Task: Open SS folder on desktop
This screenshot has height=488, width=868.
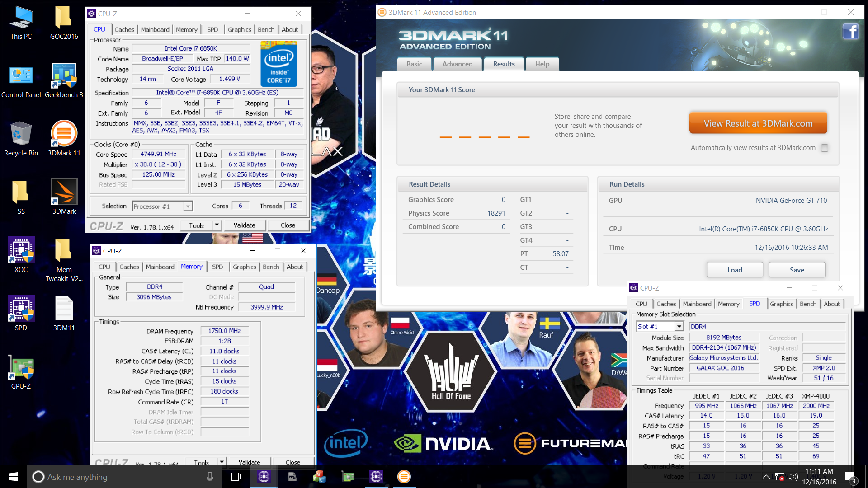Action: pos(21,198)
